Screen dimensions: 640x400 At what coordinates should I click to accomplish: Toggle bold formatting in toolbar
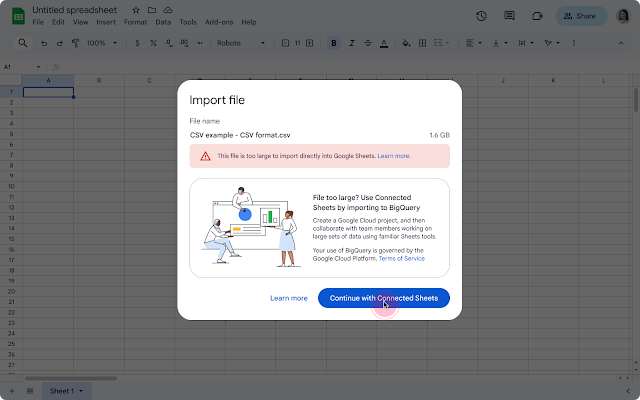pos(334,43)
